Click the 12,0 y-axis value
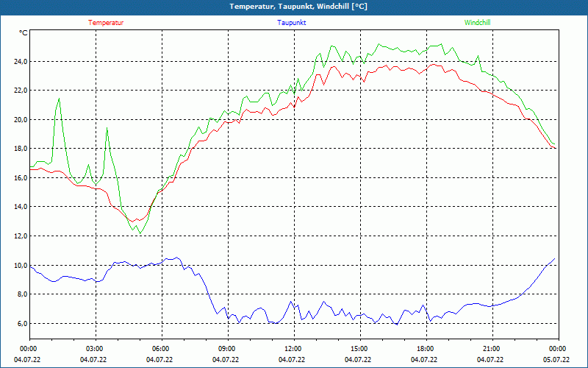The height and width of the screenshot is (368, 588). (21, 236)
